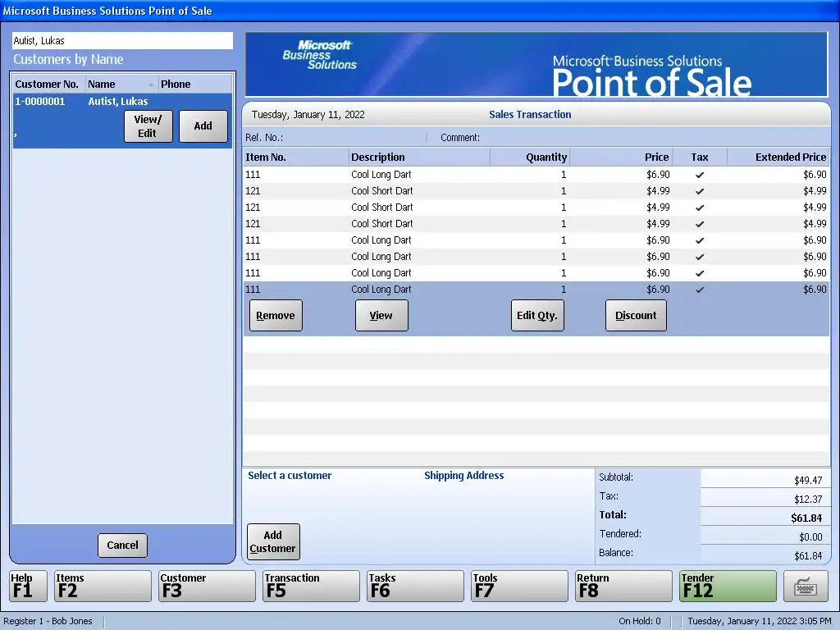The height and width of the screenshot is (630, 840).
Task: Toggle tax checkmark on sixth line item
Action: pos(700,257)
